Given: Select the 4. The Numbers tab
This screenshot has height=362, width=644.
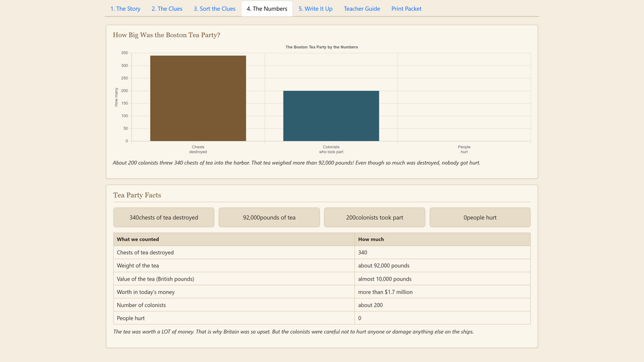Looking at the screenshot, I should pyautogui.click(x=267, y=8).
